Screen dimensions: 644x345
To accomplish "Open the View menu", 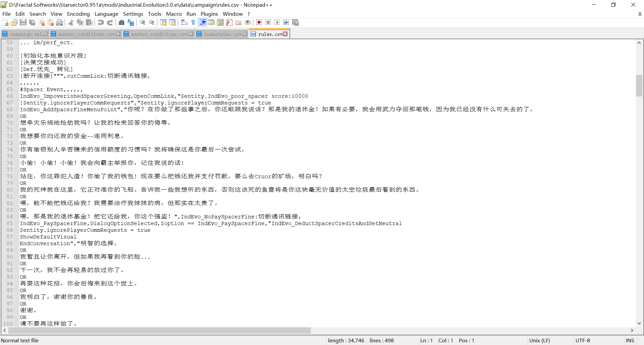I will click(x=56, y=14).
